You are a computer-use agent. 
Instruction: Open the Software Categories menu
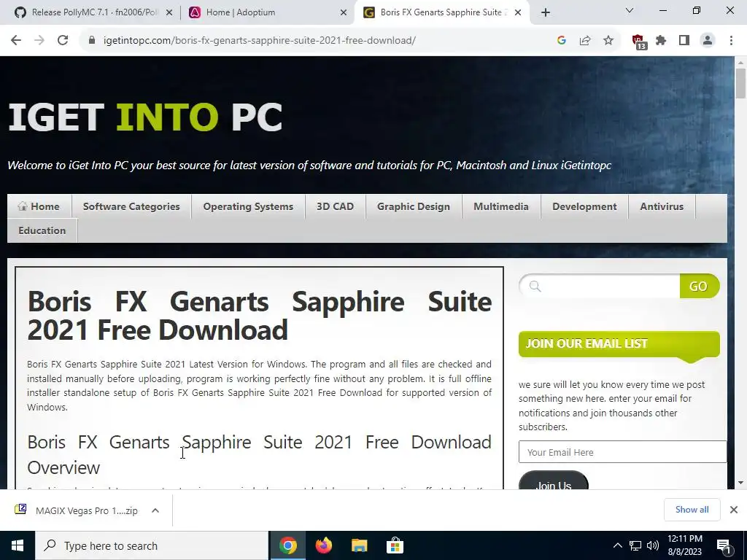pyautogui.click(x=131, y=206)
